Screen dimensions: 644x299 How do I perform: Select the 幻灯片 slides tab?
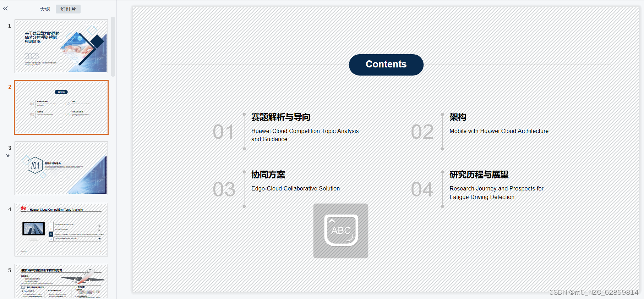(68, 9)
